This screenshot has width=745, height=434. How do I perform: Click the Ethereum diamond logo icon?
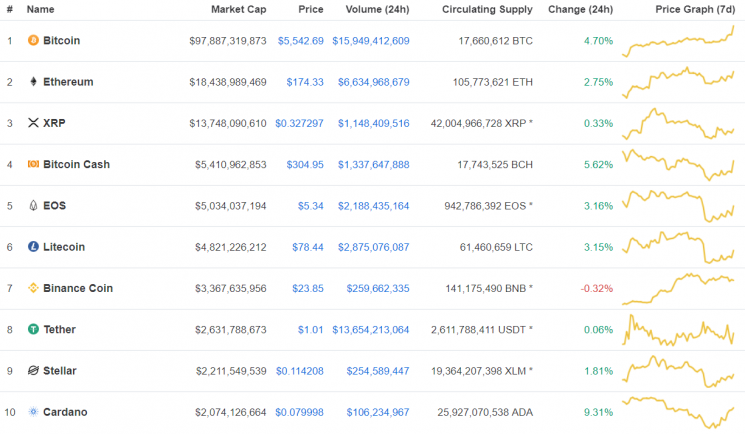tap(33, 82)
